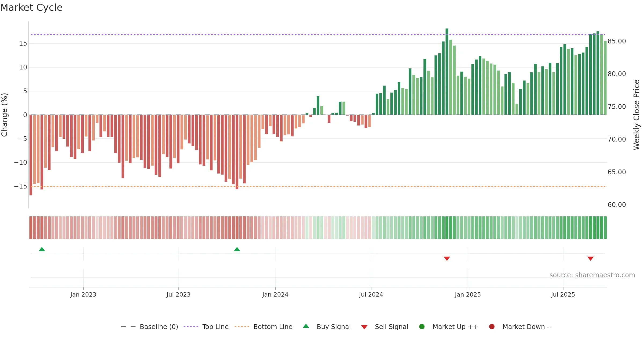Click the tallest green bar above top line
Viewport: 644px width, 362px height.
click(x=447, y=72)
